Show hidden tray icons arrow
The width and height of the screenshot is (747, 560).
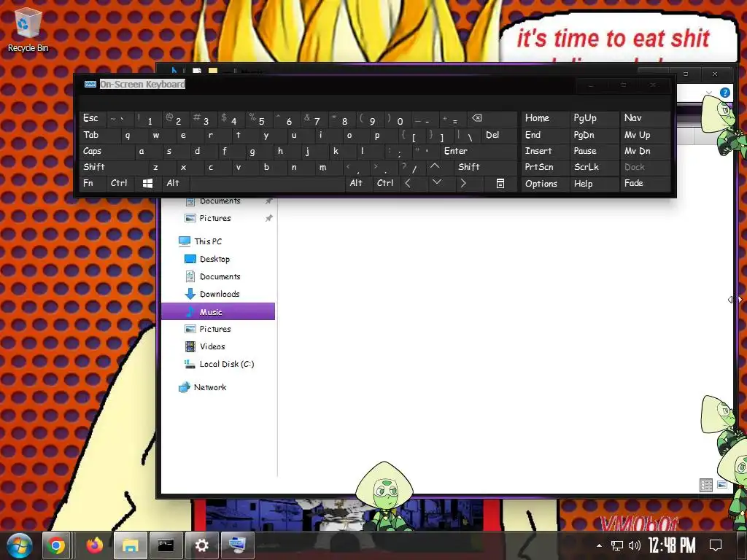[600, 545]
